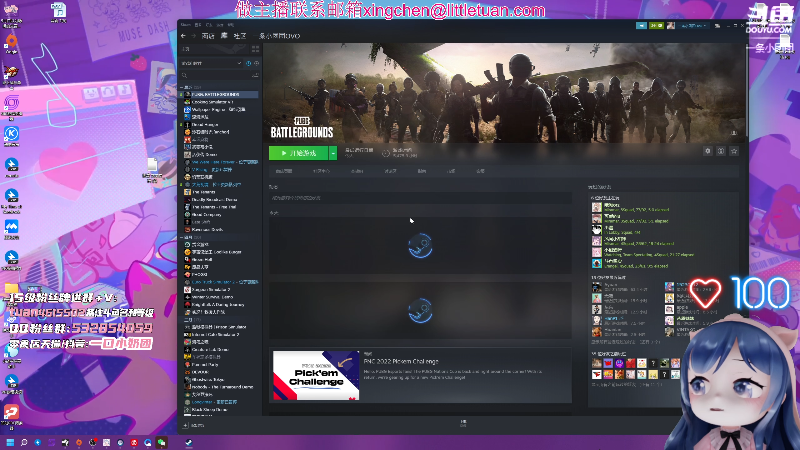Open the green notifications inbox button
This screenshot has height=450, width=800.
657,26
